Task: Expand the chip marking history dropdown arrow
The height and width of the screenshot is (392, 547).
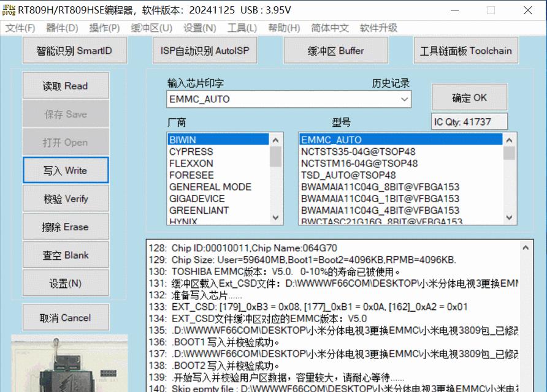Action: (x=404, y=99)
